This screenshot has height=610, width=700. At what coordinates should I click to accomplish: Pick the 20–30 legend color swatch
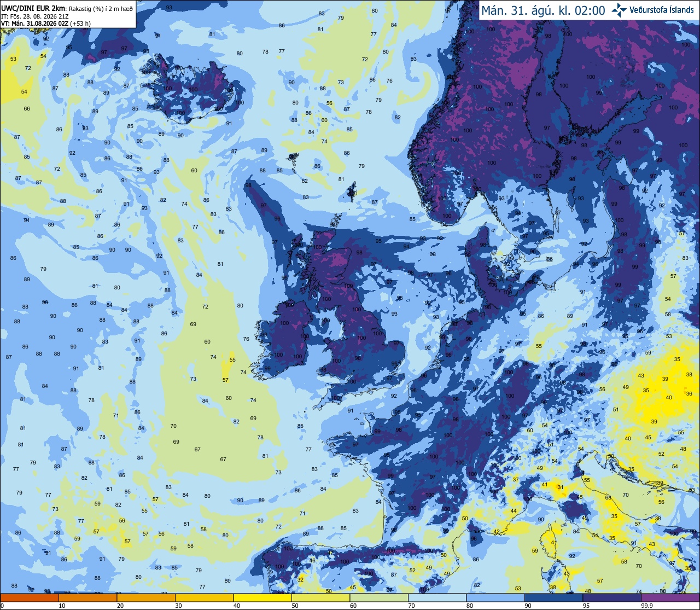click(x=146, y=597)
